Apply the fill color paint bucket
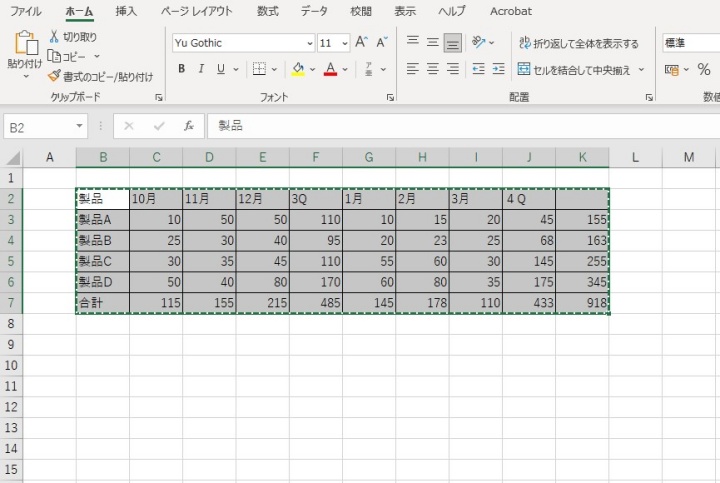 click(298, 69)
